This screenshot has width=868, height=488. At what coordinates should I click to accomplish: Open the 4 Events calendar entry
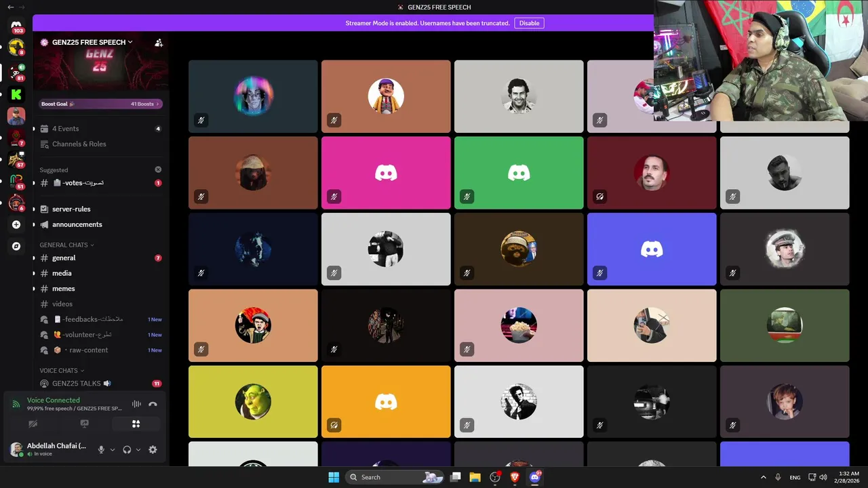(x=100, y=129)
